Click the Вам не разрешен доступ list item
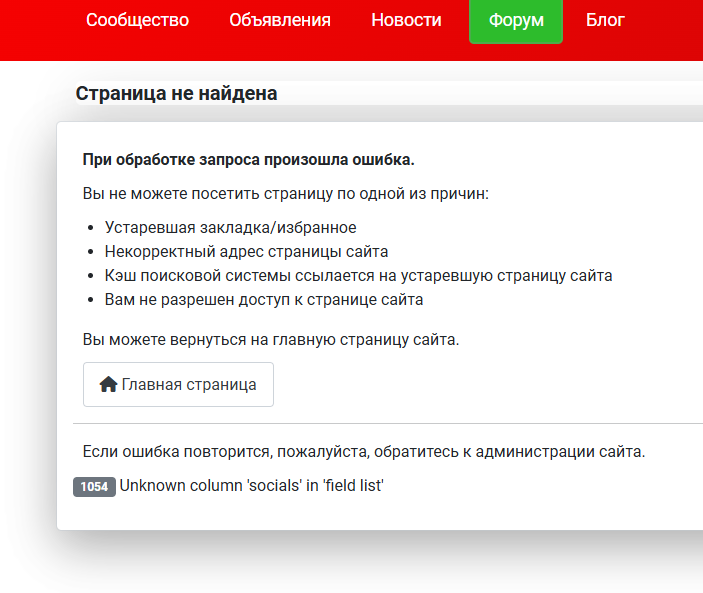 coord(264,299)
